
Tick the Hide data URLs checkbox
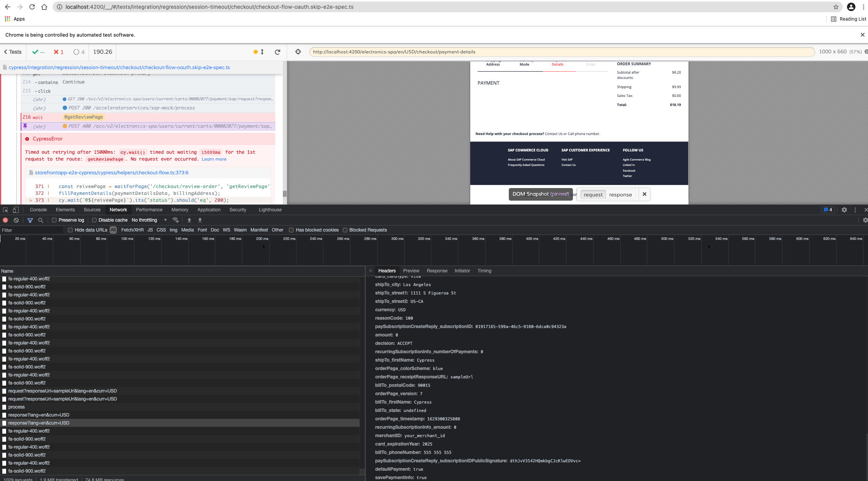(x=70, y=230)
